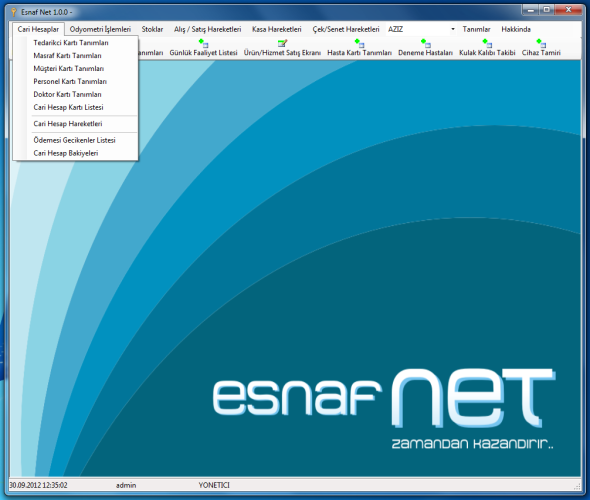Open Alış / Satış Hareketleri menu
The height and width of the screenshot is (500, 590).
[x=207, y=29]
